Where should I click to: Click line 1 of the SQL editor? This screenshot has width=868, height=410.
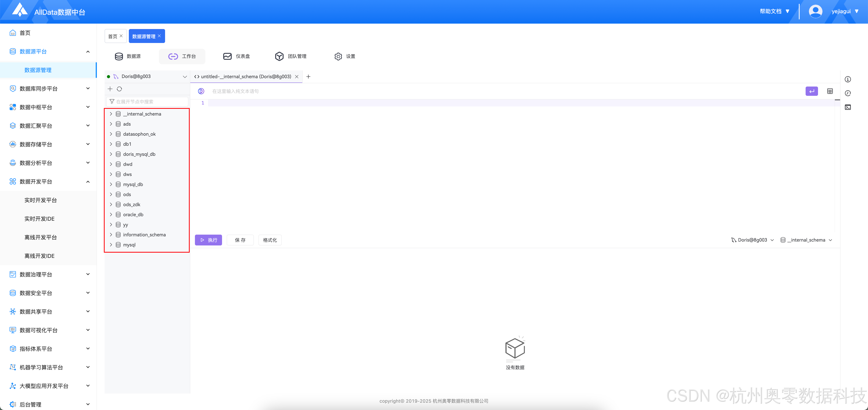point(521,103)
